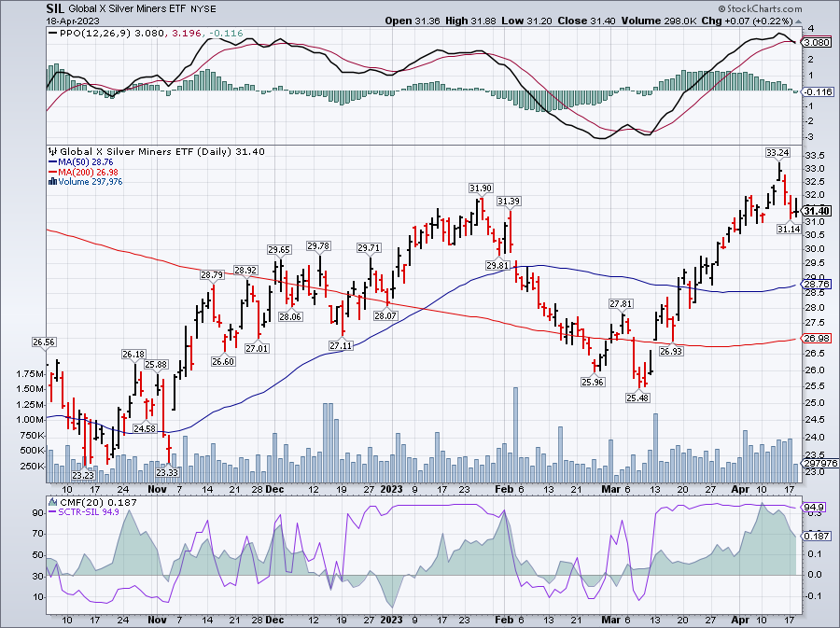Click the 24.58 price label
840x628 pixels.
[145, 428]
